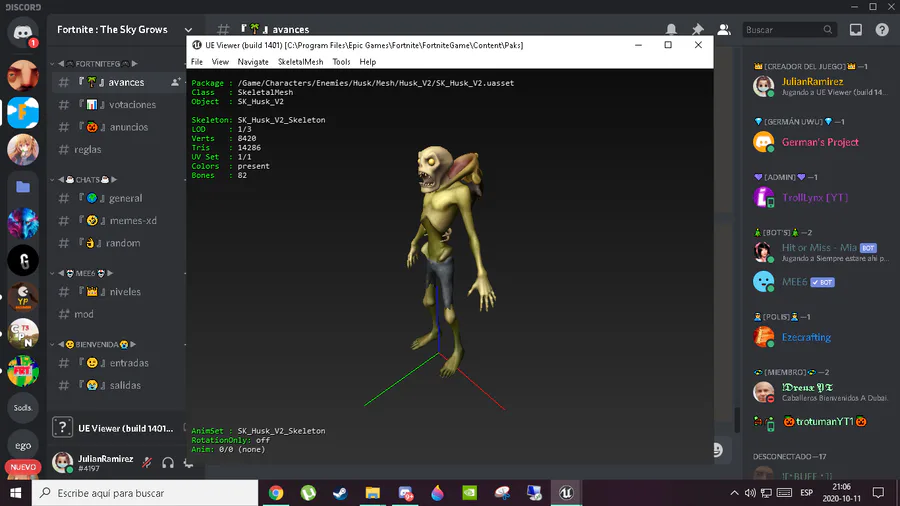Open JulianRamirez member profile
The height and width of the screenshot is (506, 900).
(x=821, y=86)
